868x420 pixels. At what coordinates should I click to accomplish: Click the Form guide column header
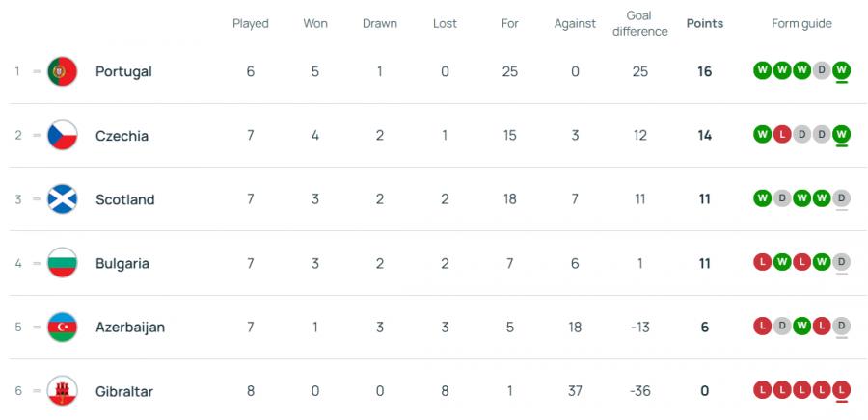(801, 24)
